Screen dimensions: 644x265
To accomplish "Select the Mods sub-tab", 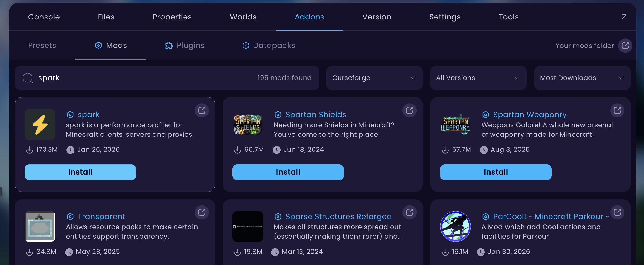I will [x=111, y=45].
